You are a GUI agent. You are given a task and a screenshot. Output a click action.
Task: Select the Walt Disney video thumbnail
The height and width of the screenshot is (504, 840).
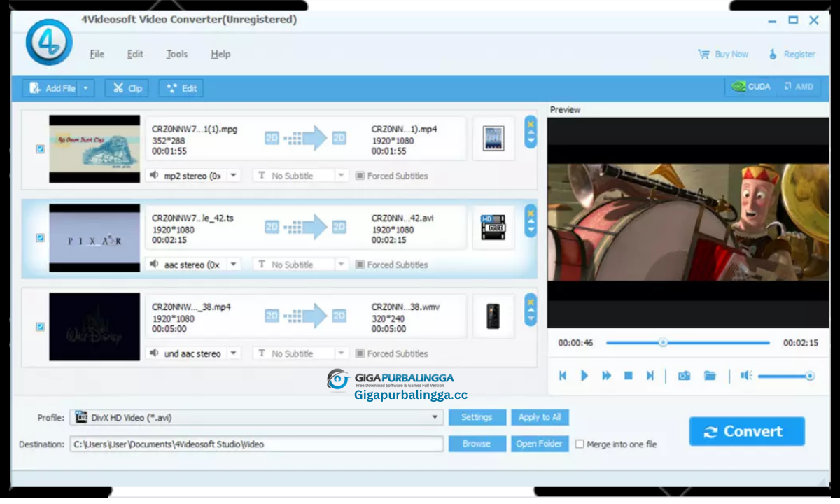click(94, 327)
